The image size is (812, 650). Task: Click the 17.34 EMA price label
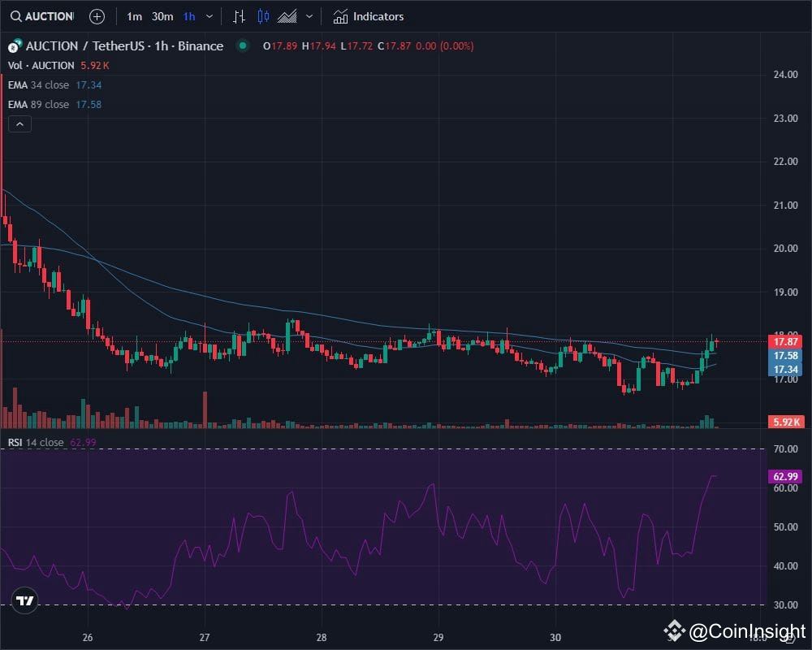click(785, 370)
